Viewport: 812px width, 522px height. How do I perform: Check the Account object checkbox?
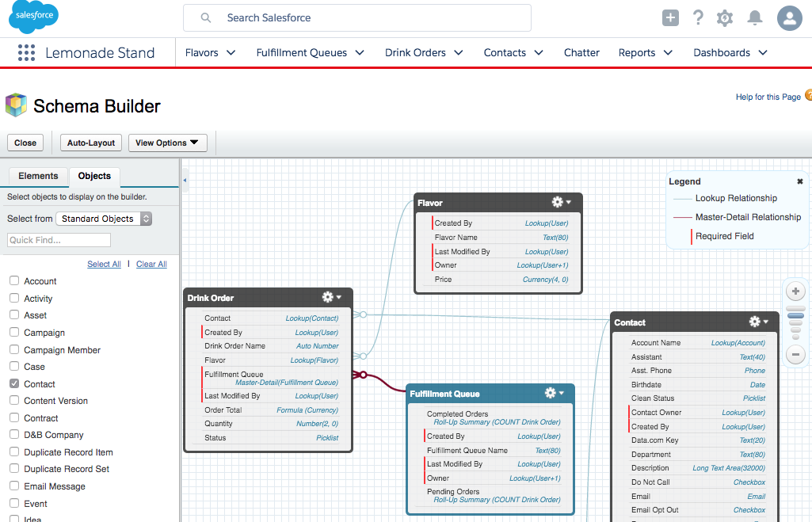(14, 281)
